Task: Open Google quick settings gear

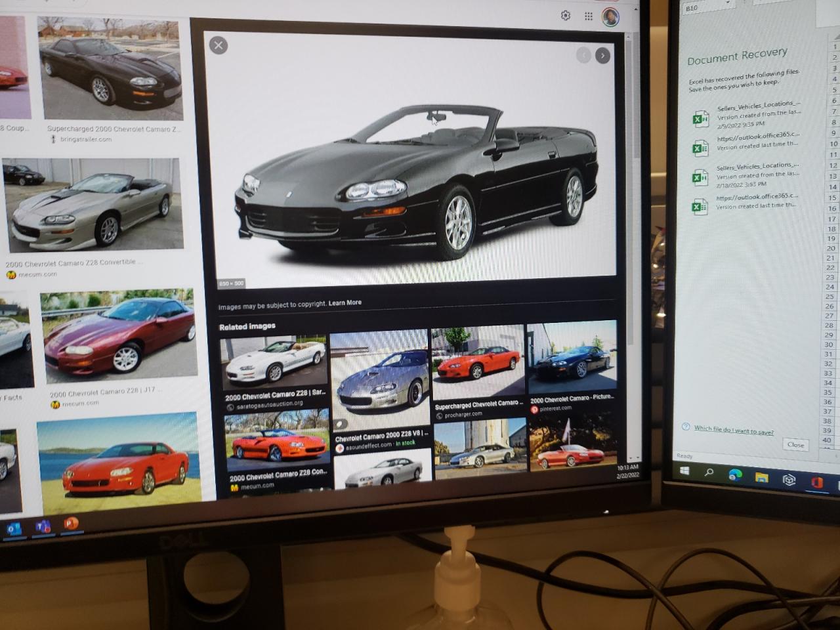Action: point(566,16)
